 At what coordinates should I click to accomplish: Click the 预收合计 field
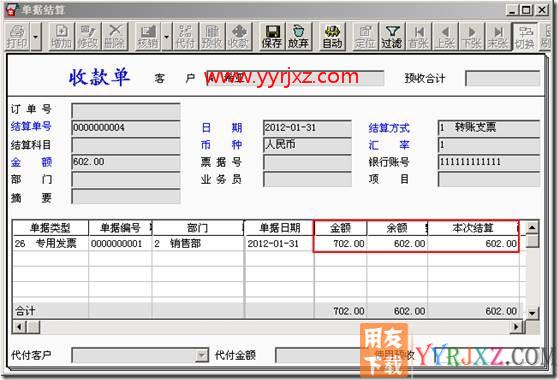click(502, 78)
